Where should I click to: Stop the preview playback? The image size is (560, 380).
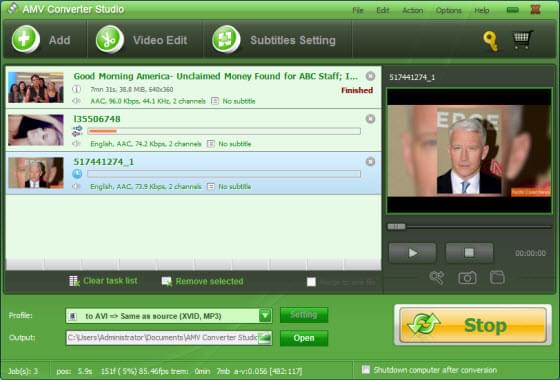tap(469, 253)
